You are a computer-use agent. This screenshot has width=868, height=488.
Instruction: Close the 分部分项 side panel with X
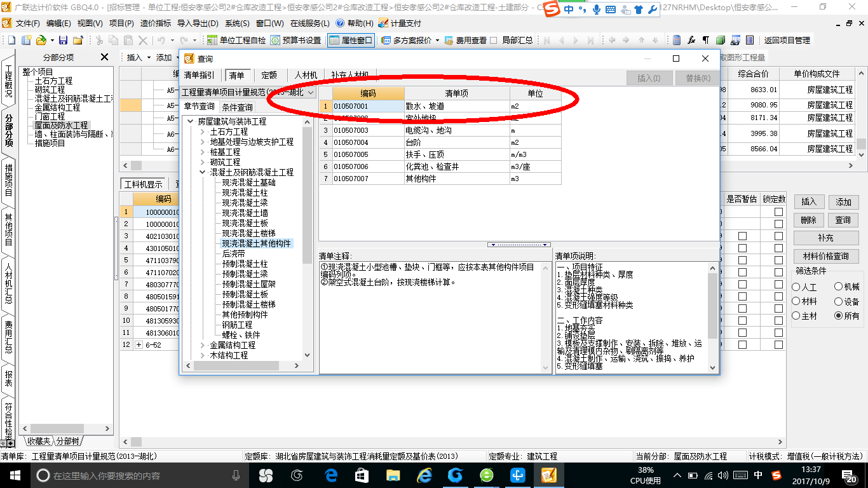[x=105, y=57]
